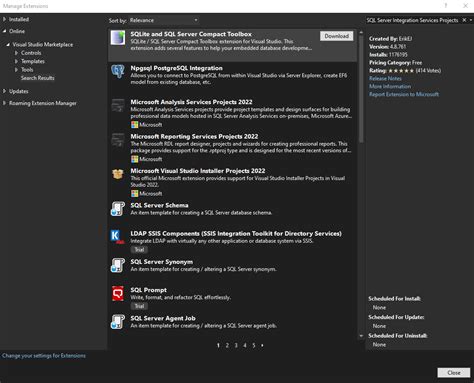
Task: Open the Release Notes link
Action: pyautogui.click(x=385, y=78)
